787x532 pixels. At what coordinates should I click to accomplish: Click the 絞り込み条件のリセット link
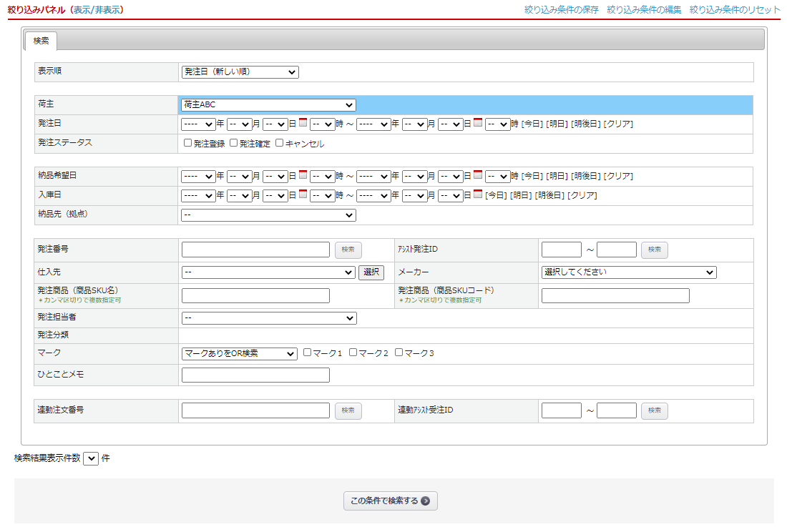tap(734, 10)
